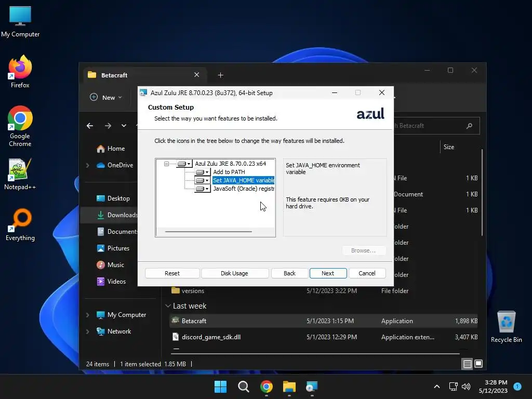Open Firefox desktop shortcut
532x399 pixels.
click(20, 72)
